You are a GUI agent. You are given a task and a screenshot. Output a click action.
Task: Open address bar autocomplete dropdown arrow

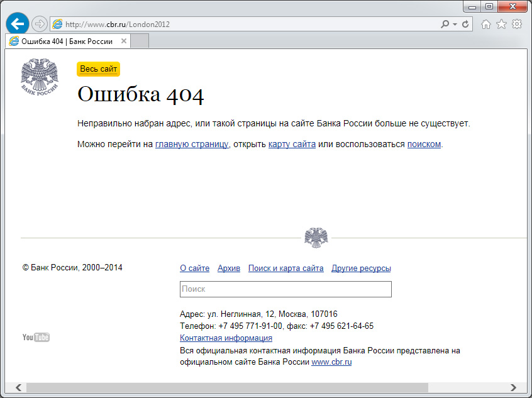[x=455, y=25]
